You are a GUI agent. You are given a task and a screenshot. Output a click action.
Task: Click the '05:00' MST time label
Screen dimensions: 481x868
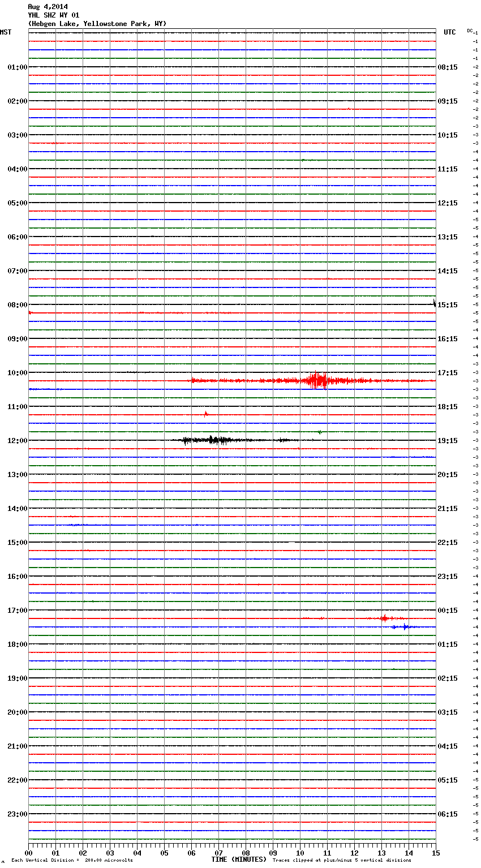pyautogui.click(x=18, y=203)
